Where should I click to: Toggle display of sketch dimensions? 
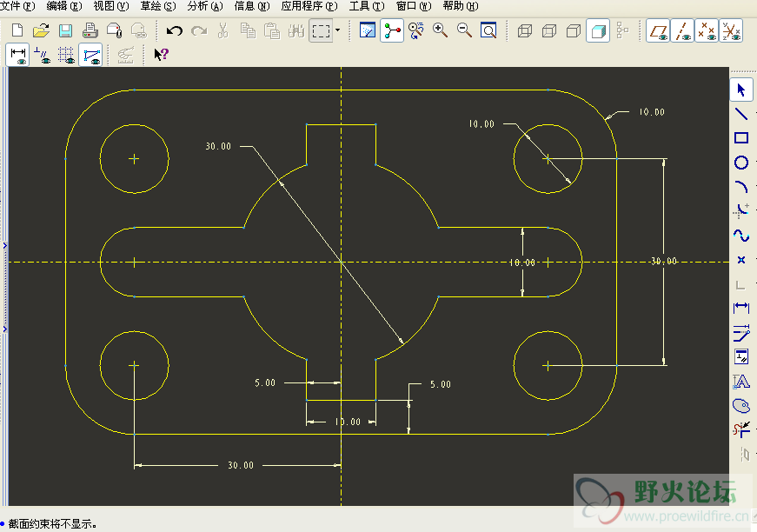click(x=18, y=55)
